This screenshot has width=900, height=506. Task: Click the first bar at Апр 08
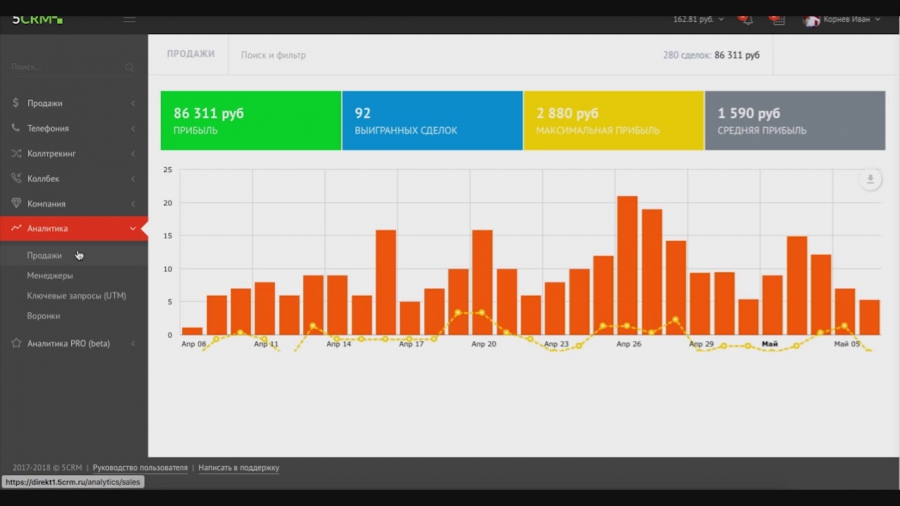[x=192, y=331]
